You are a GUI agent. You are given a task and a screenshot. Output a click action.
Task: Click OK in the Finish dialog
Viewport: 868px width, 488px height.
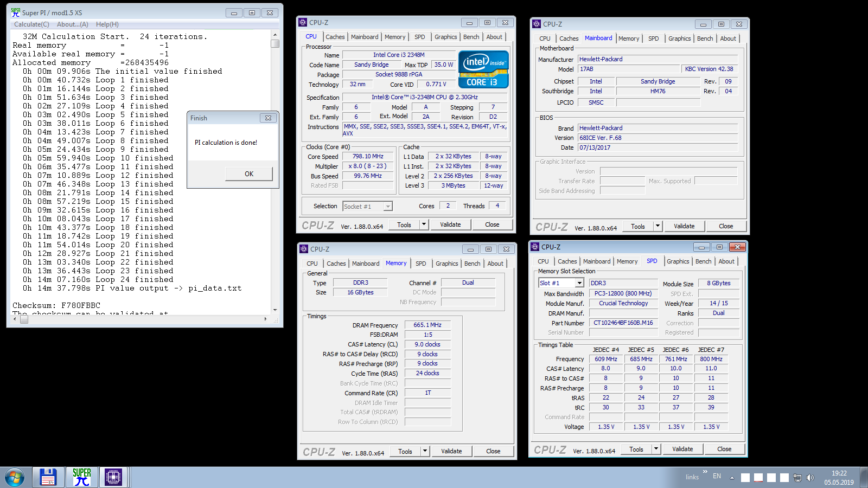[249, 174]
